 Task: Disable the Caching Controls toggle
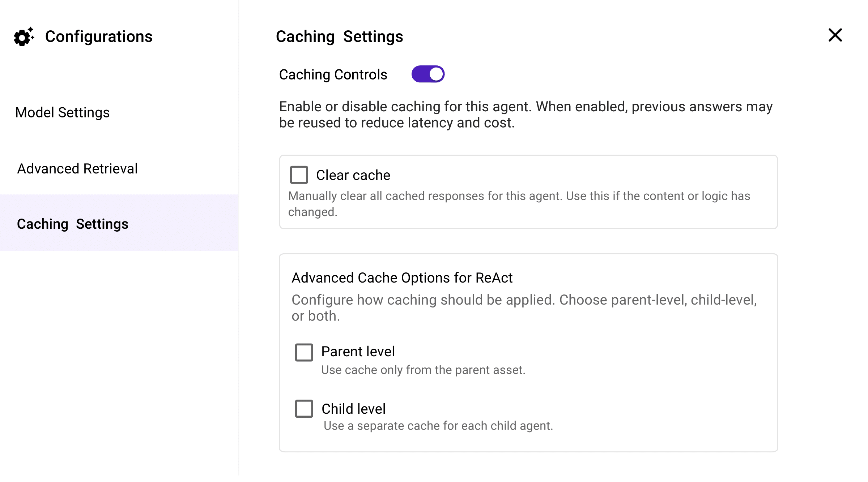[428, 74]
